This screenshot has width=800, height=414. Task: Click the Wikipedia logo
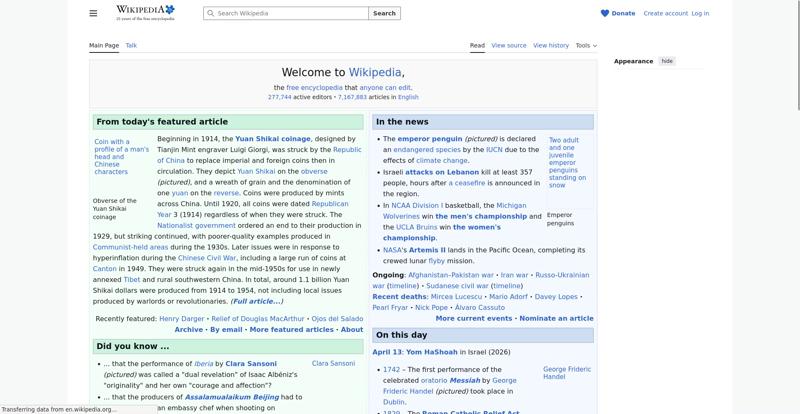point(145,13)
